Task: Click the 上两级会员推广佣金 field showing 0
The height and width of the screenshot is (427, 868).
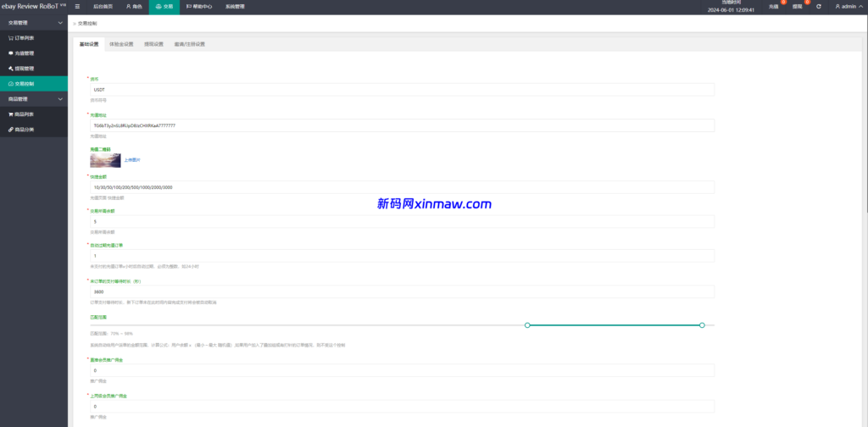Action: [403, 407]
